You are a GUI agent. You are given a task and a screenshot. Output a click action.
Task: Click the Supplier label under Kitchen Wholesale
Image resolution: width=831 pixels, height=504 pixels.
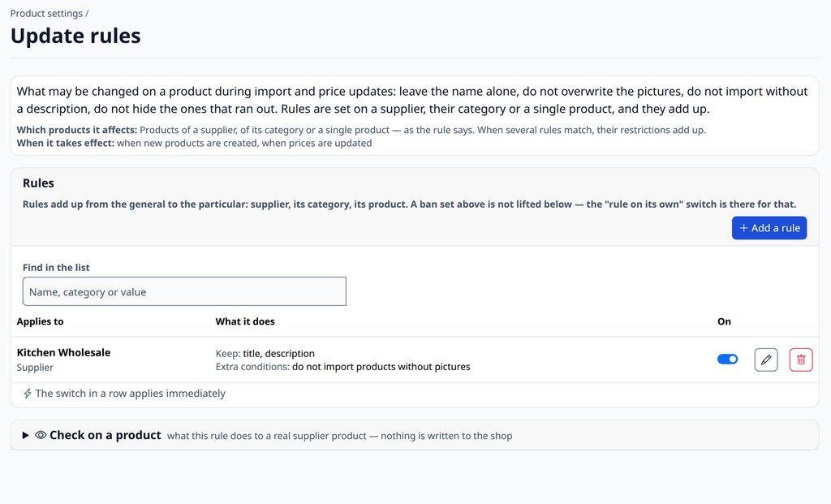(x=35, y=368)
